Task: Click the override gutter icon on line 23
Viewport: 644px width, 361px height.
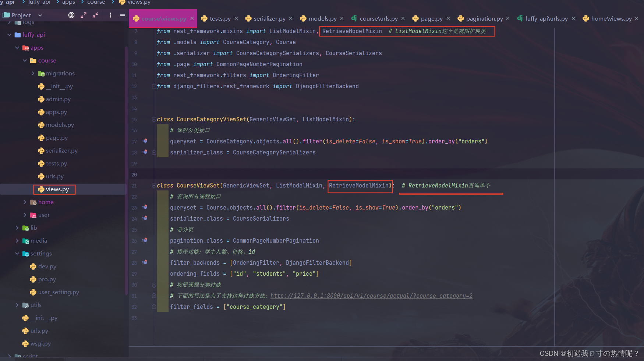Action: click(145, 207)
